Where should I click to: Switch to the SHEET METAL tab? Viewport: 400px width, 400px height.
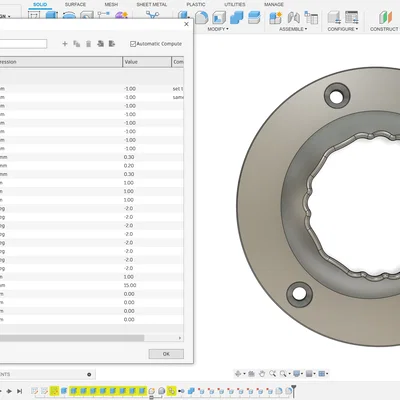click(x=152, y=4)
